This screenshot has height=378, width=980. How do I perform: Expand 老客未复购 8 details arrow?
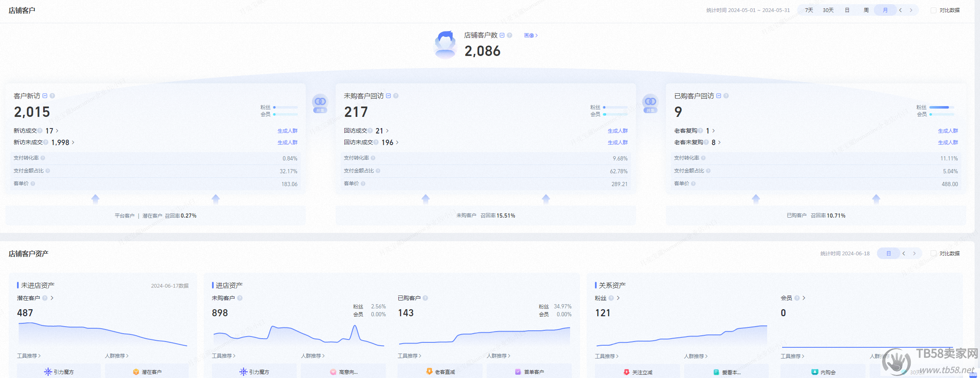coord(719,142)
